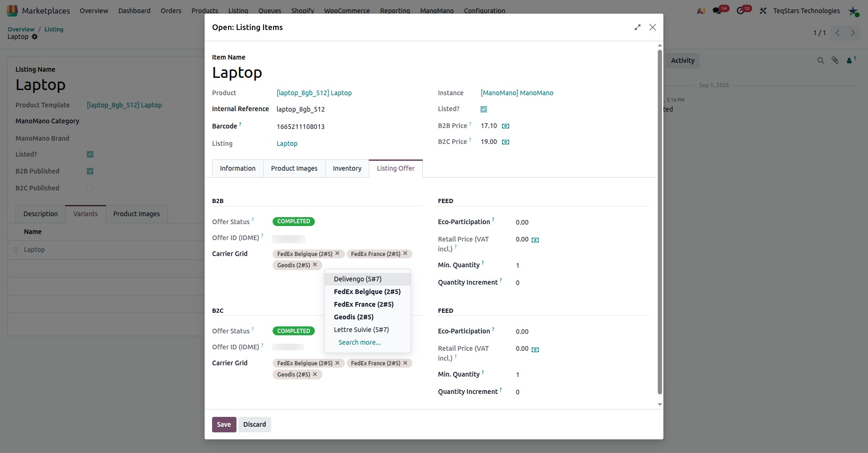Switch to the Inventory tab
The width and height of the screenshot is (868, 453).
tap(347, 168)
